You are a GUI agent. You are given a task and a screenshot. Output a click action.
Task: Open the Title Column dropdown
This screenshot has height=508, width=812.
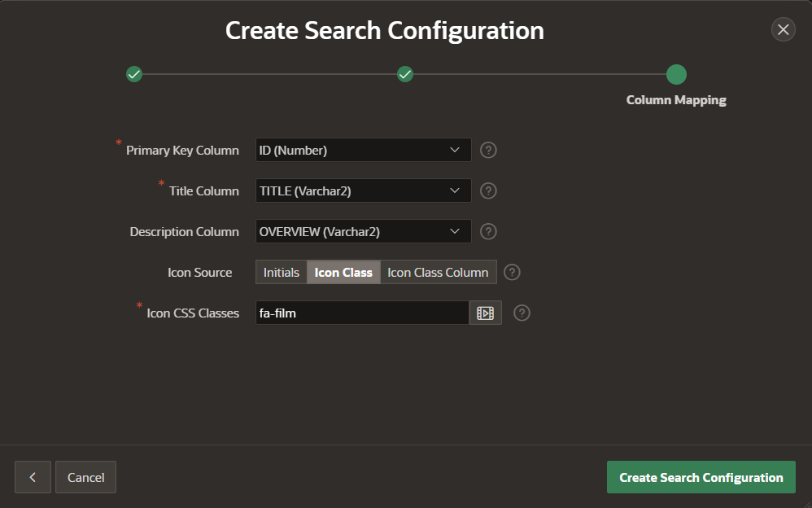[363, 190]
